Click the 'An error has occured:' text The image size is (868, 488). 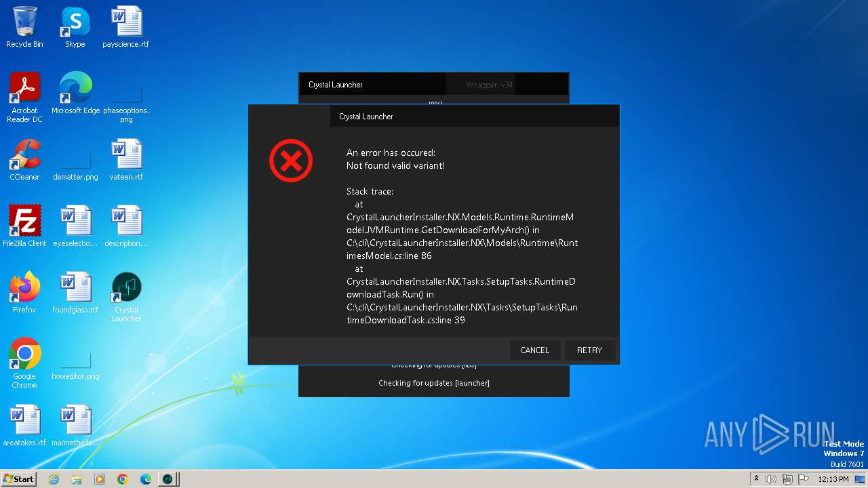pyautogui.click(x=391, y=153)
